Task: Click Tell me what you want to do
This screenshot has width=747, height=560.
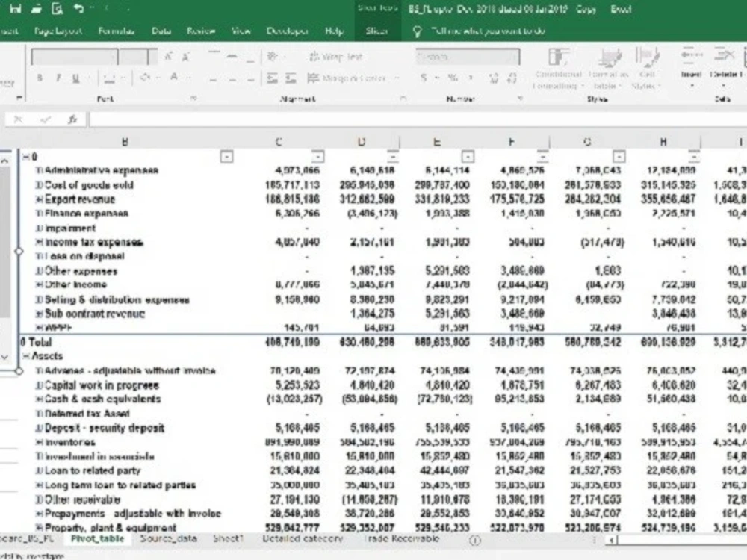Action: point(488,31)
